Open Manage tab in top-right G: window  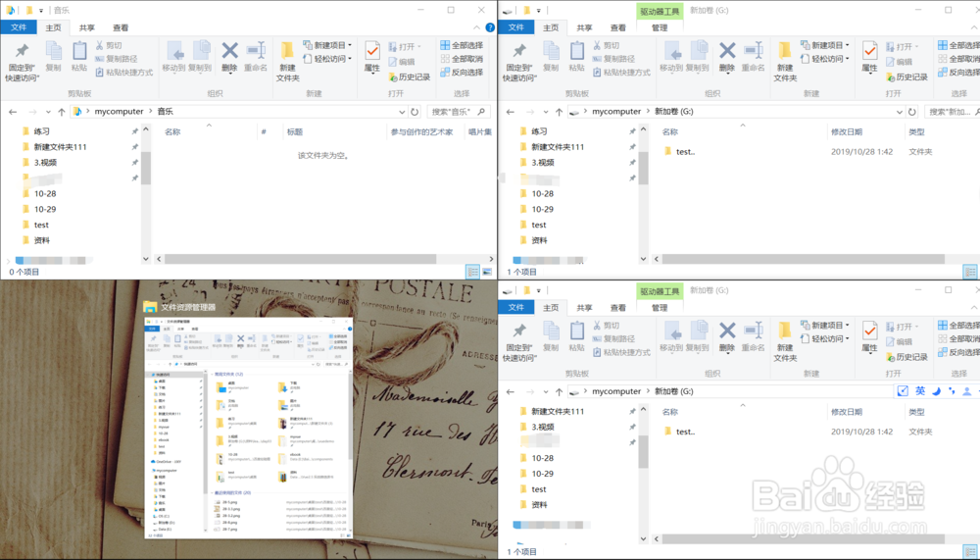660,27
